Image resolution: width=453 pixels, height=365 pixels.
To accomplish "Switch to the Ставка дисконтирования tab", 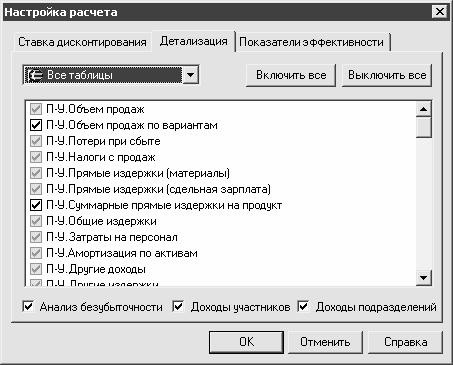I will click(82, 42).
